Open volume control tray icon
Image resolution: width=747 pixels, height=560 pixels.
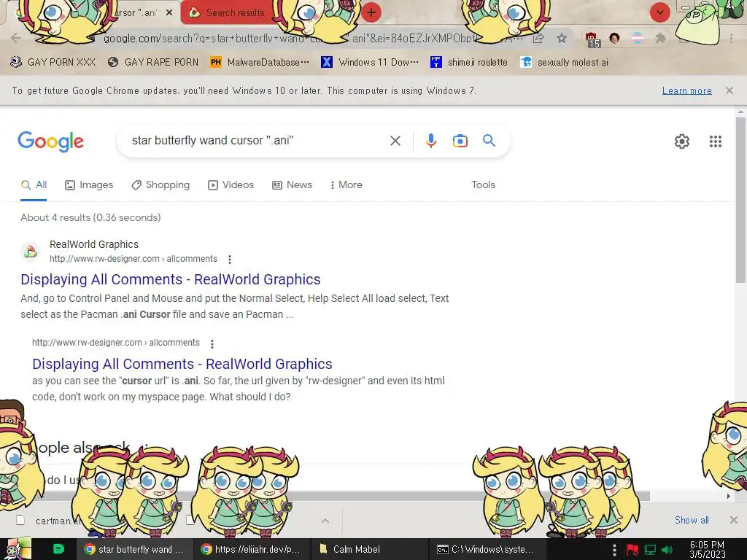pos(667,550)
